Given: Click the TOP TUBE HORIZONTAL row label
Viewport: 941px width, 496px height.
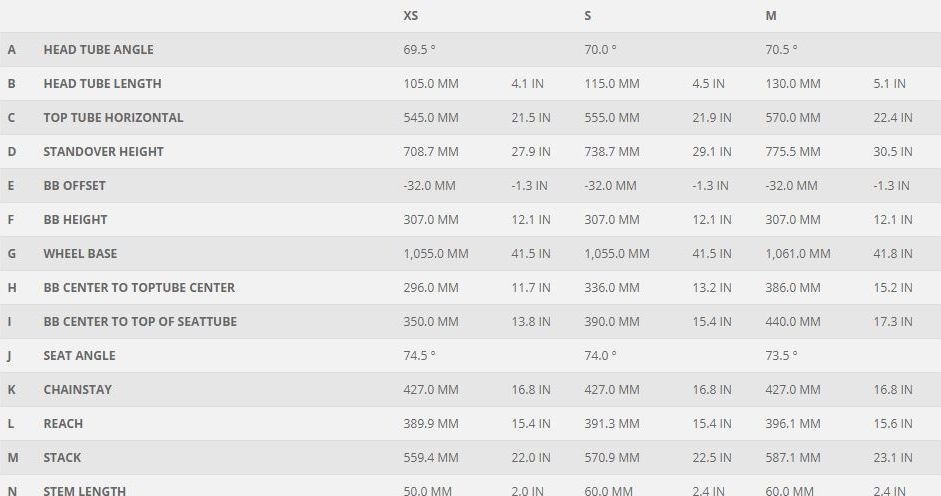Looking at the screenshot, I should click(113, 118).
